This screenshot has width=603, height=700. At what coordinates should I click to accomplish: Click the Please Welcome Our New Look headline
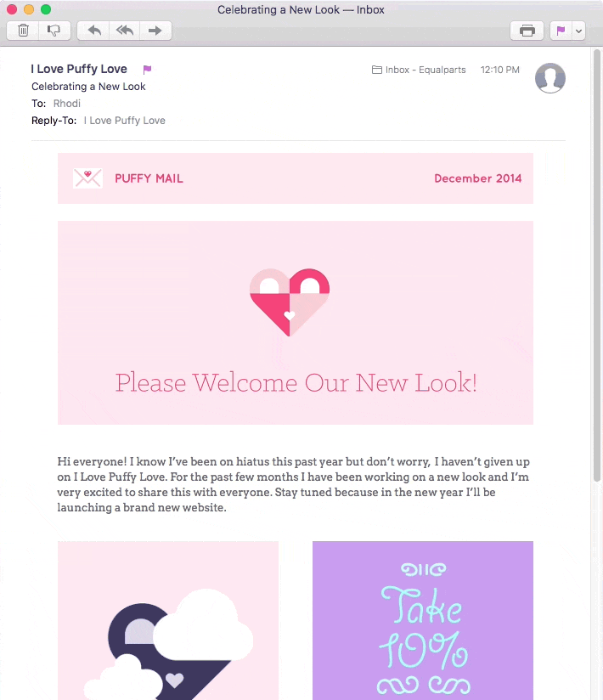coord(296,383)
